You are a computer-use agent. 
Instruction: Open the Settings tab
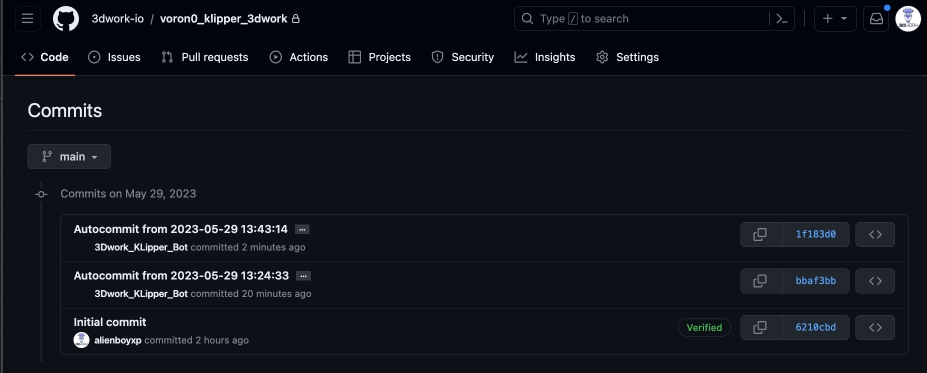tap(628, 57)
